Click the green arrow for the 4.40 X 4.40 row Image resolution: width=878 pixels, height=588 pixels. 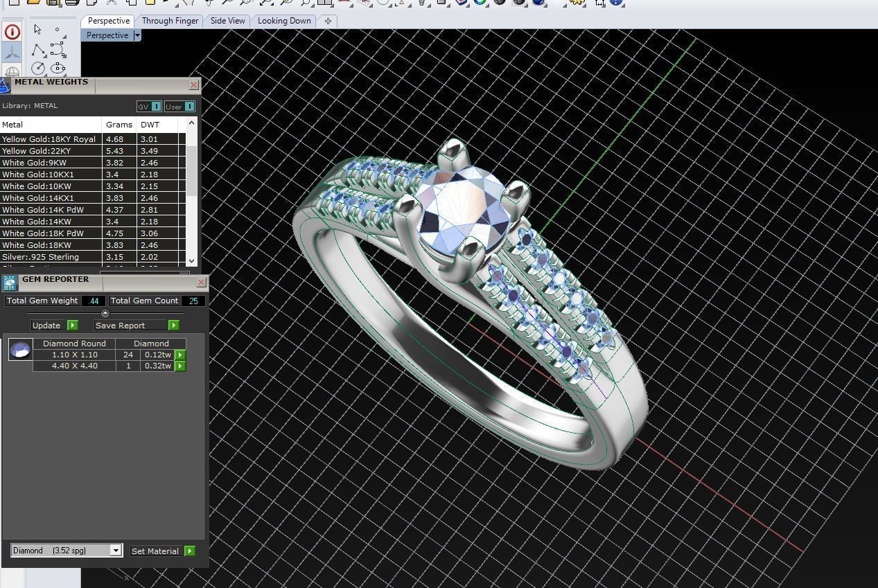point(180,366)
